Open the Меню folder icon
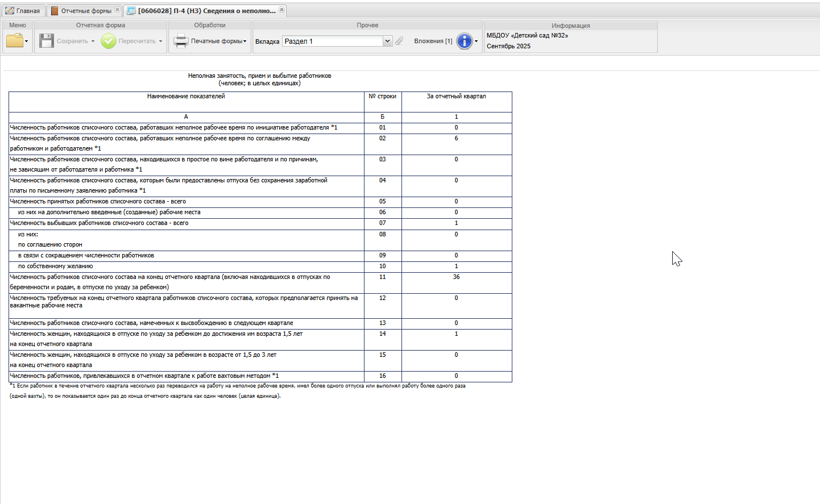Image resolution: width=820 pixels, height=504 pixels. pyautogui.click(x=15, y=40)
